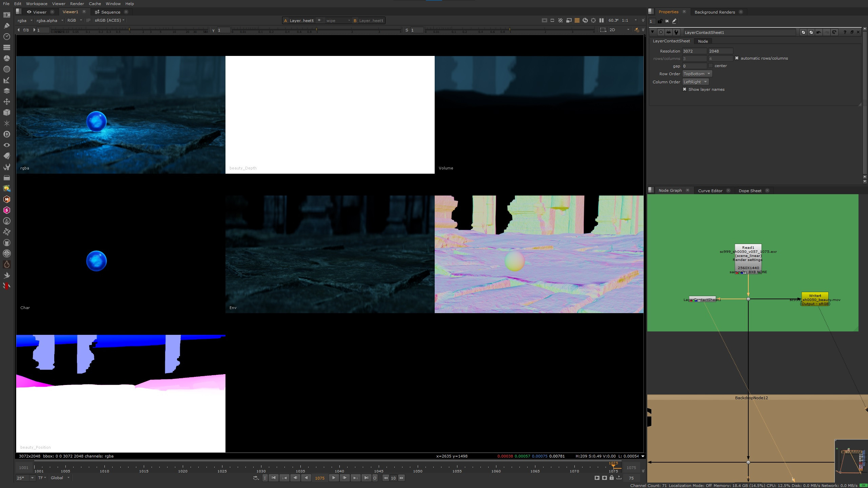Open the Draw nodes menu in left toolbar
This screenshot has height=488, width=868.
[x=6, y=26]
